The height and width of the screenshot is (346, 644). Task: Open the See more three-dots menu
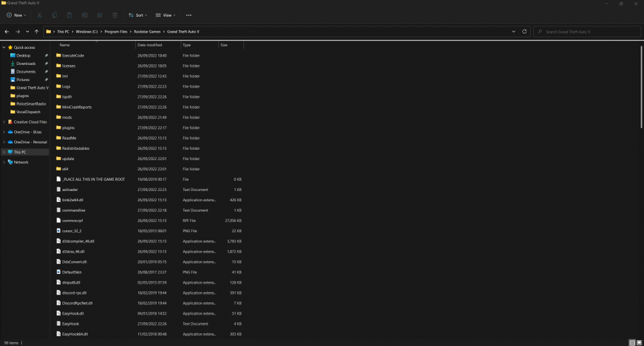[189, 15]
